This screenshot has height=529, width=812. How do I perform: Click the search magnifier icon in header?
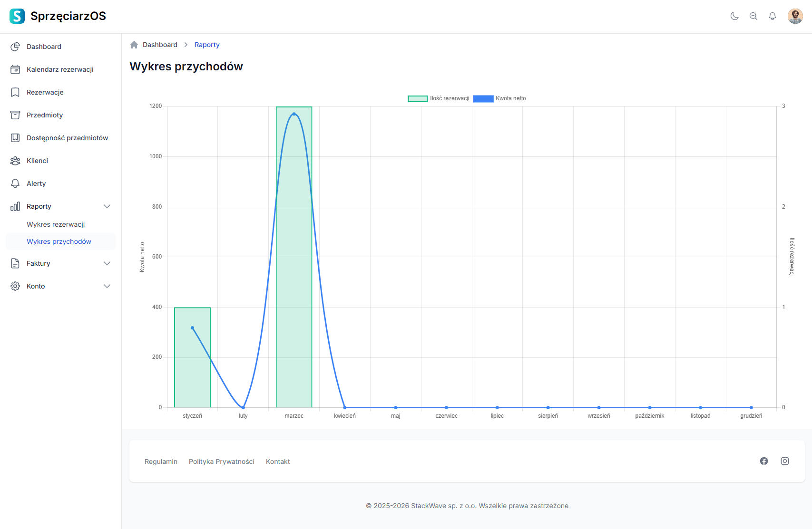point(753,16)
